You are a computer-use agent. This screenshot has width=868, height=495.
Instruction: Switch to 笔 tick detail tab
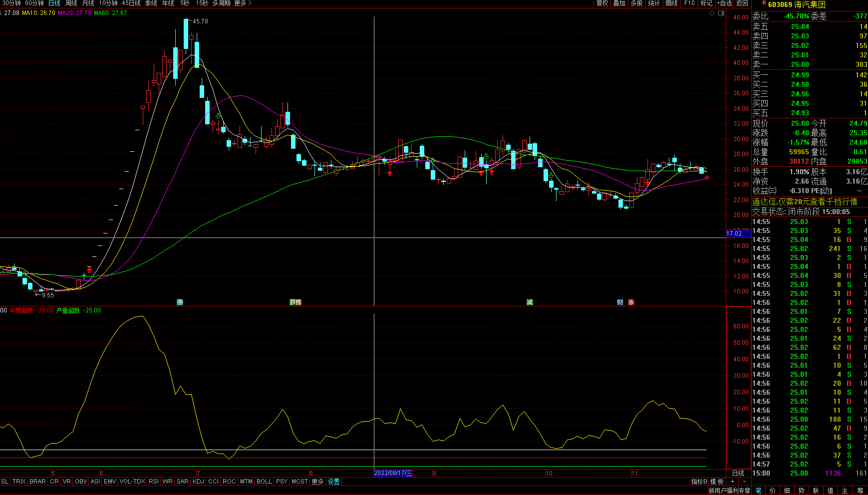tap(759, 491)
